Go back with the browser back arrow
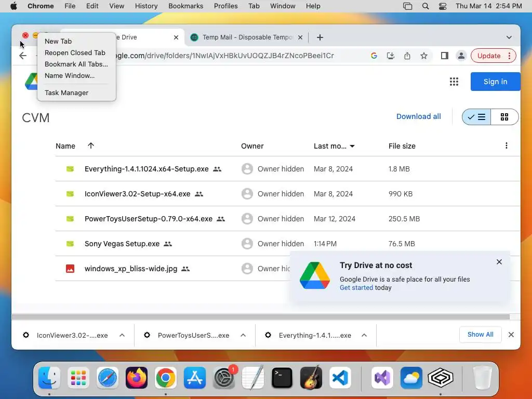532x399 pixels. click(x=23, y=56)
